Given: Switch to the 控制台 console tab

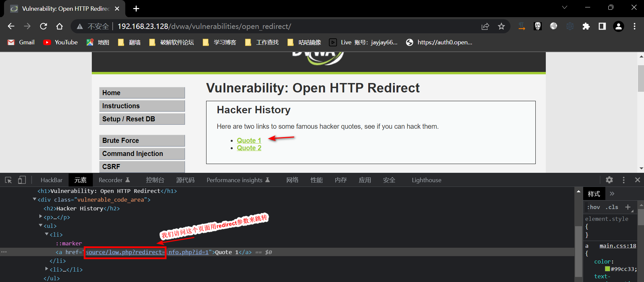Looking at the screenshot, I should click(x=155, y=180).
